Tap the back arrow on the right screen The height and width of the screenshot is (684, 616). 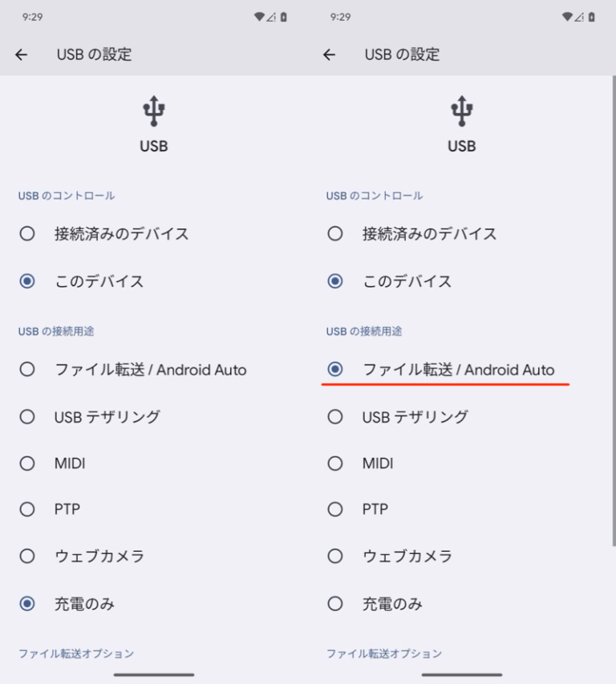tap(329, 55)
